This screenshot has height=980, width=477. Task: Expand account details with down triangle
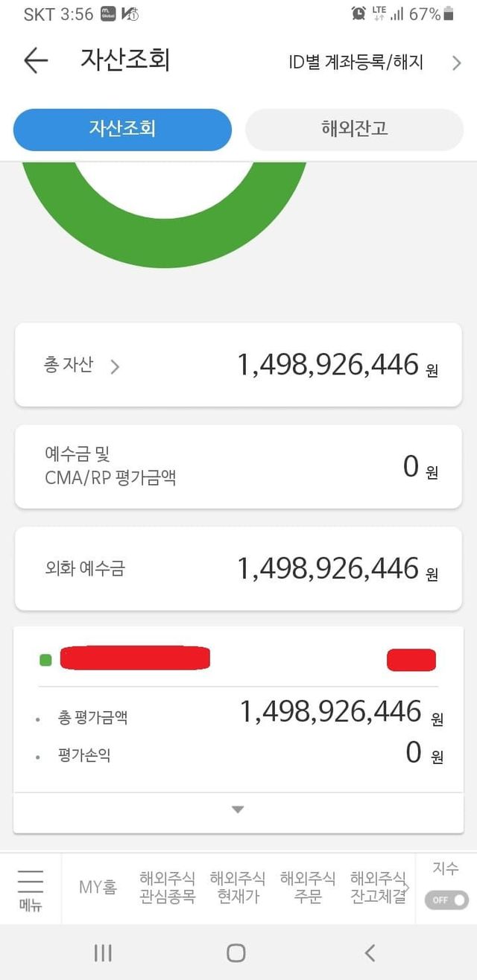238,809
